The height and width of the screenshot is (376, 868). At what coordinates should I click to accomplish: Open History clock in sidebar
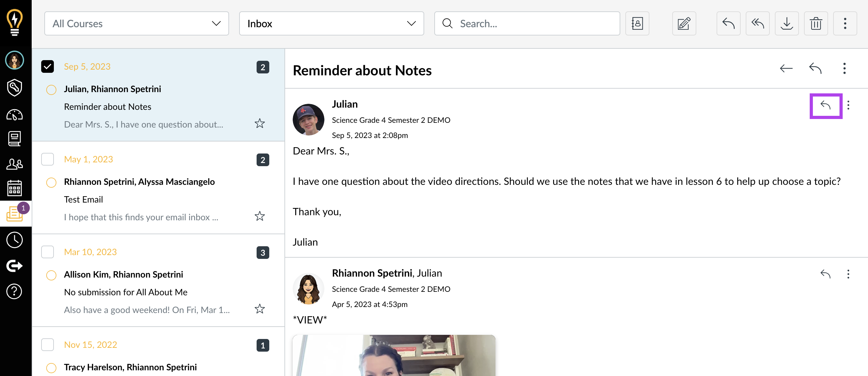(15, 240)
